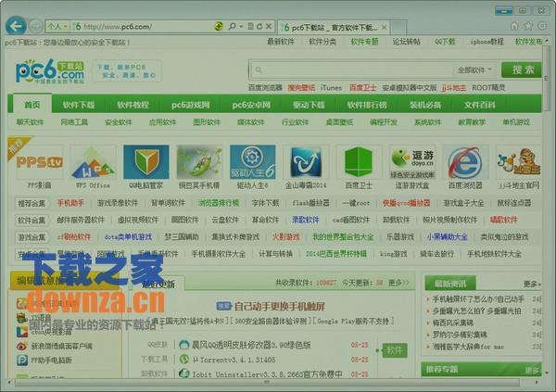Open the 单机游戏 category link
The height and width of the screenshot is (392, 556).
[x=516, y=122]
